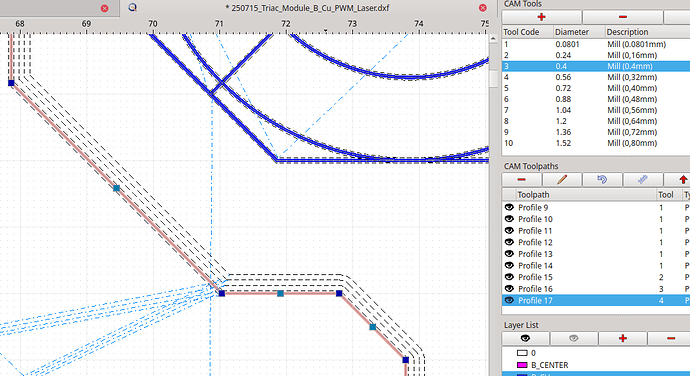690x376 pixels.
Task: Sort tools by the Description column
Action: pyautogui.click(x=647, y=32)
